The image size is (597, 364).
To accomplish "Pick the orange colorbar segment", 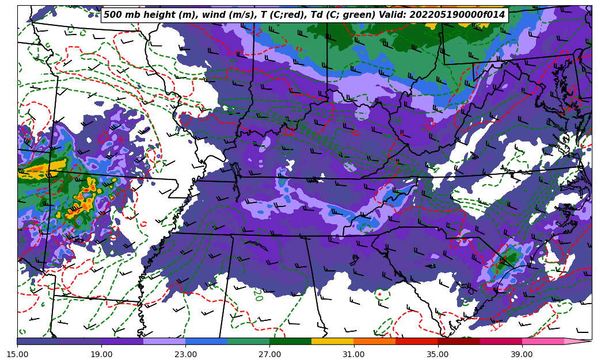I will click(374, 341).
